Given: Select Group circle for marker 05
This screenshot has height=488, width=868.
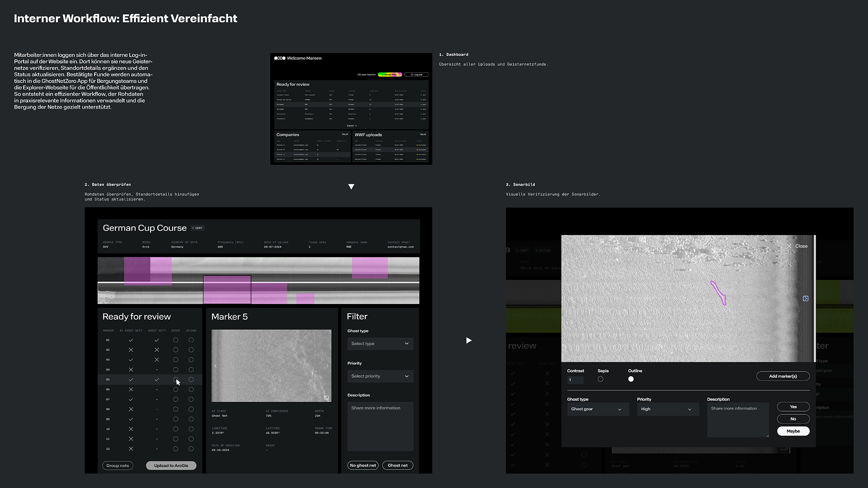Looking at the screenshot, I should (175, 380).
